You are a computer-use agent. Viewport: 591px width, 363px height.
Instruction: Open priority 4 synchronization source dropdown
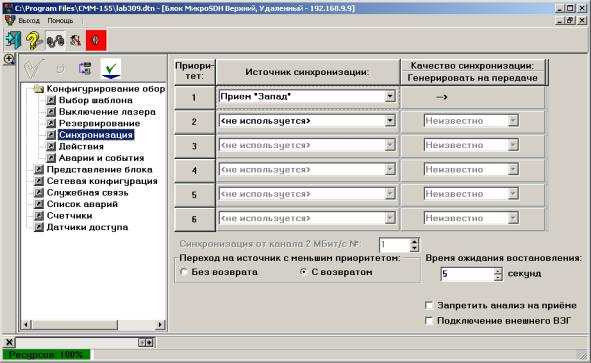click(390, 170)
